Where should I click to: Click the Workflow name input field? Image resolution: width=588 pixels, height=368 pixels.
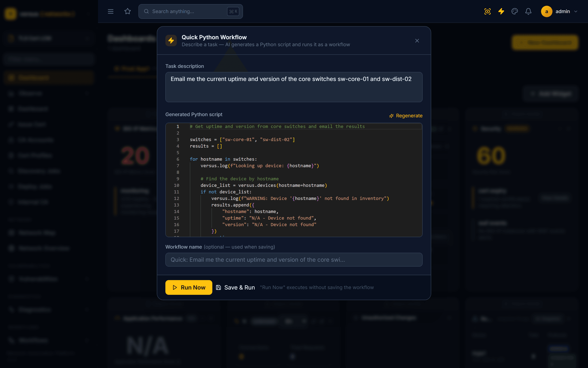click(x=294, y=260)
